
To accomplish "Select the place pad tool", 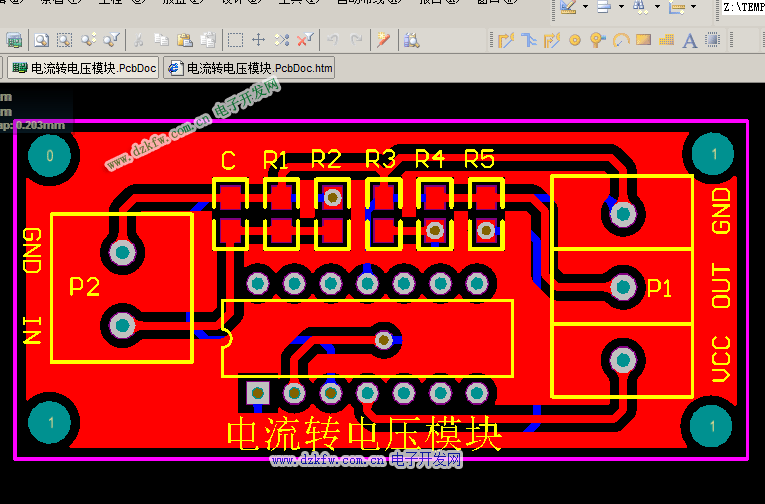I will [574, 40].
